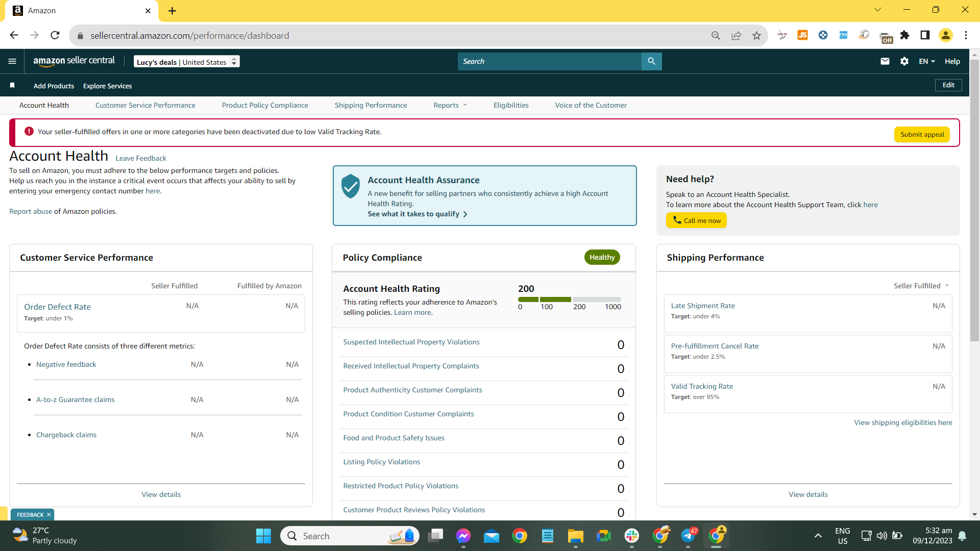Viewport: 980px width, 551px height.
Task: Expand See what it takes to qualify
Action: coord(418,214)
